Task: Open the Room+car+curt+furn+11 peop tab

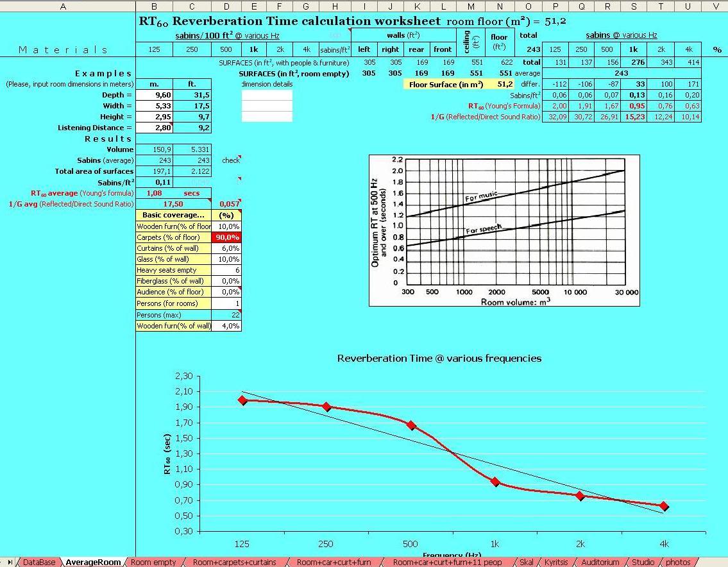Action: [x=447, y=563]
